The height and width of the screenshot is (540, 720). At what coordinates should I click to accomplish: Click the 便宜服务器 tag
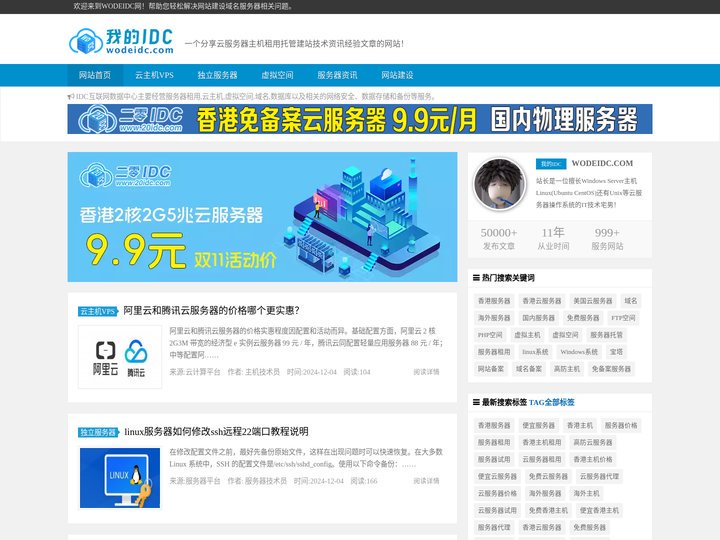pos(538,425)
